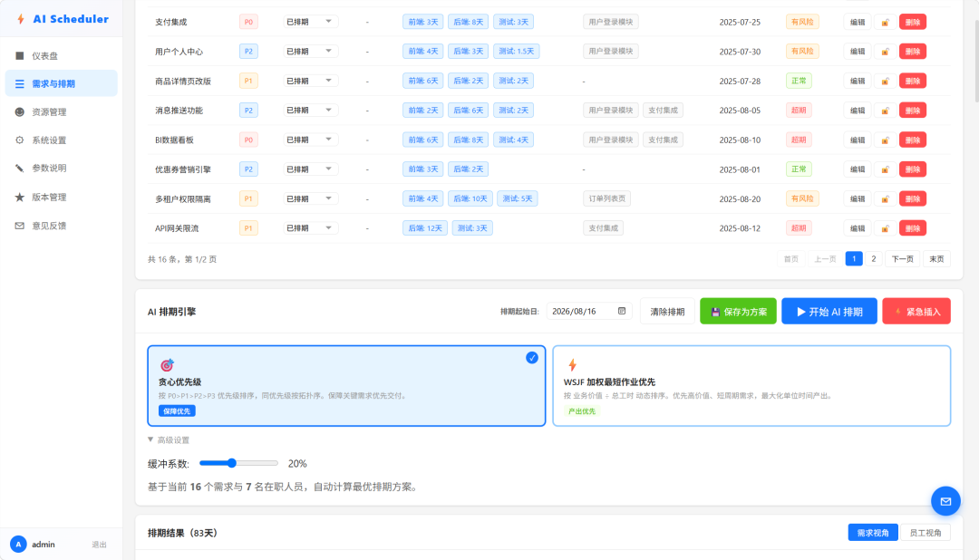Click the 系统设置 gear icon

(19, 140)
